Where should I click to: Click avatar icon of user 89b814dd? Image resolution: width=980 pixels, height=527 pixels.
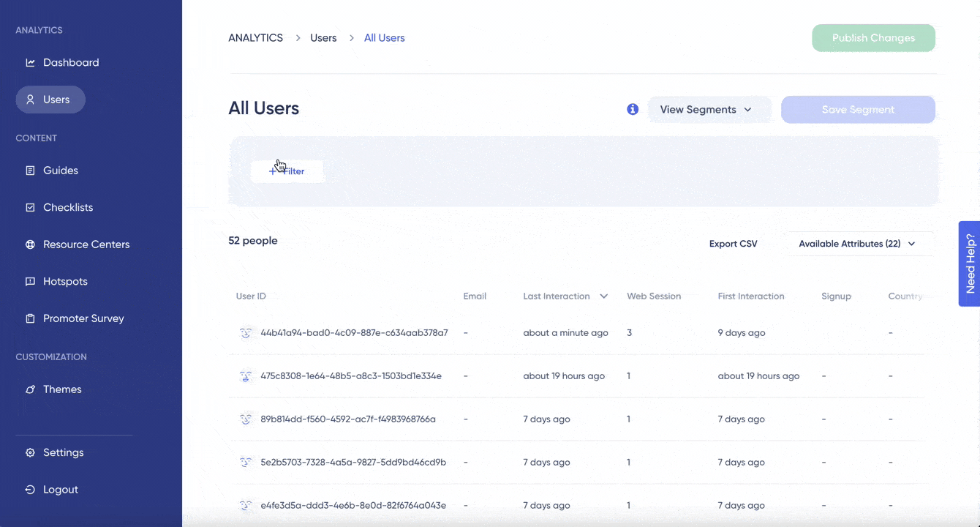tap(246, 419)
